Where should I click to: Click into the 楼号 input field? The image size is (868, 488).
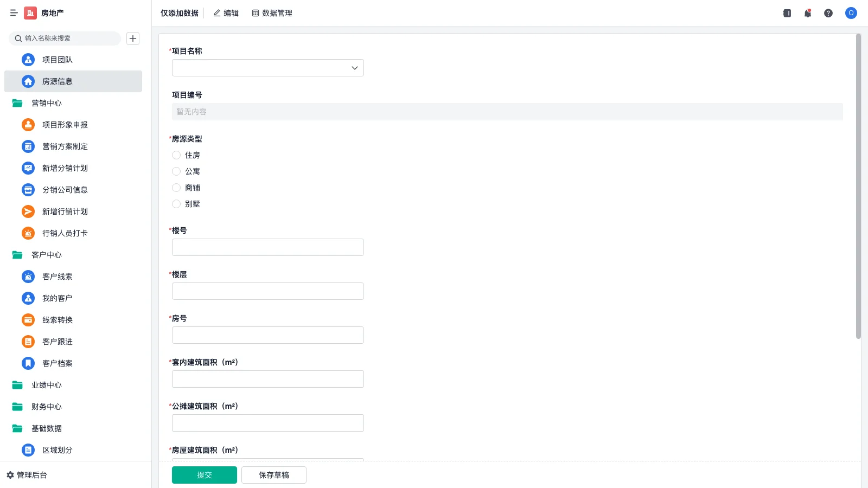[x=267, y=247]
